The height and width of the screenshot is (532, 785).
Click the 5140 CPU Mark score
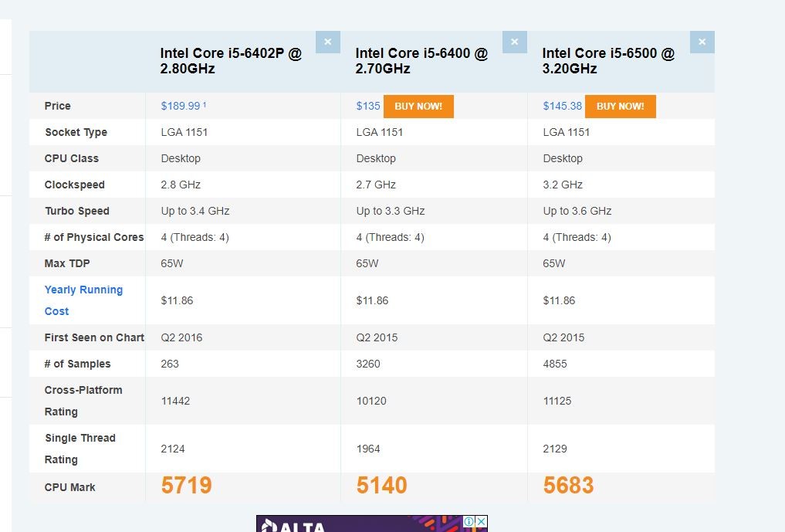coord(381,486)
